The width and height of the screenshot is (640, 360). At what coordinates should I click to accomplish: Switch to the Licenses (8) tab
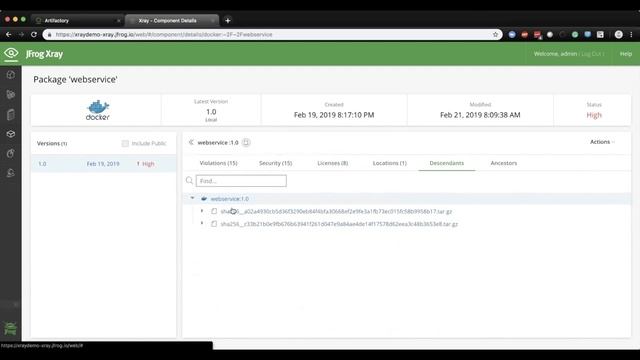pyautogui.click(x=333, y=163)
